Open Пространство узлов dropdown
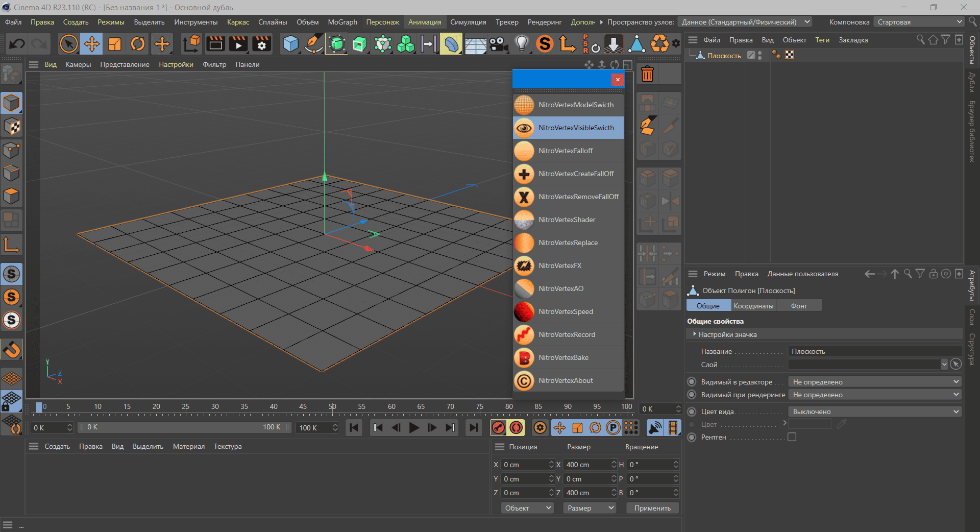This screenshot has height=532, width=980. (x=745, y=22)
